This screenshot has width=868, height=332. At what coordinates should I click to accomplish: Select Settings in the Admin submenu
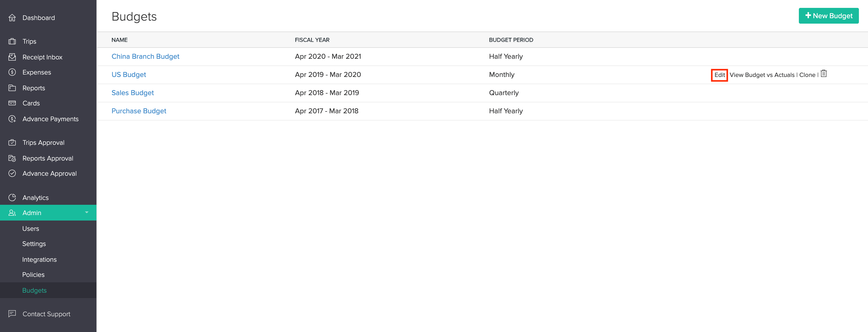pyautogui.click(x=34, y=244)
